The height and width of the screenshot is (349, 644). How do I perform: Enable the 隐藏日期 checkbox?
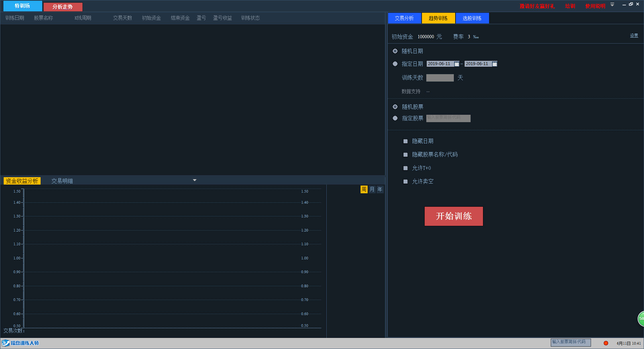coord(405,141)
